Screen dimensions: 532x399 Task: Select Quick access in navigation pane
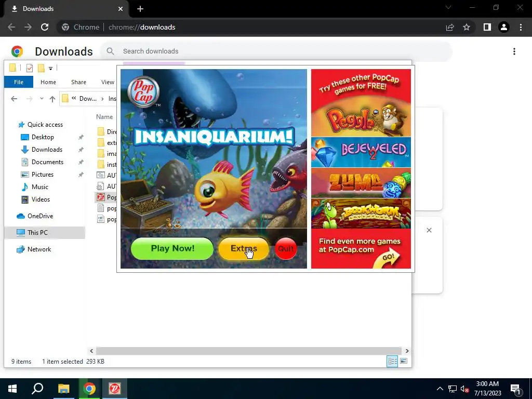click(45, 125)
